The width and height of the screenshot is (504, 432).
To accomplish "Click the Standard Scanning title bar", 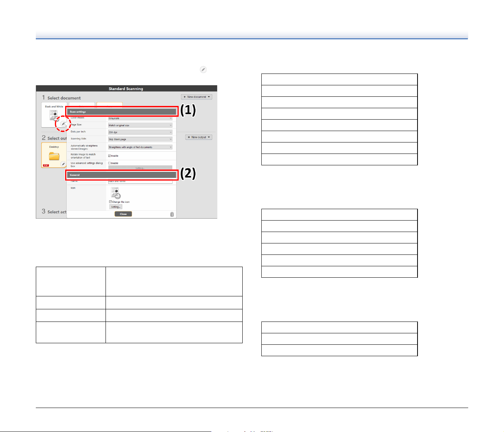I will click(x=126, y=88).
